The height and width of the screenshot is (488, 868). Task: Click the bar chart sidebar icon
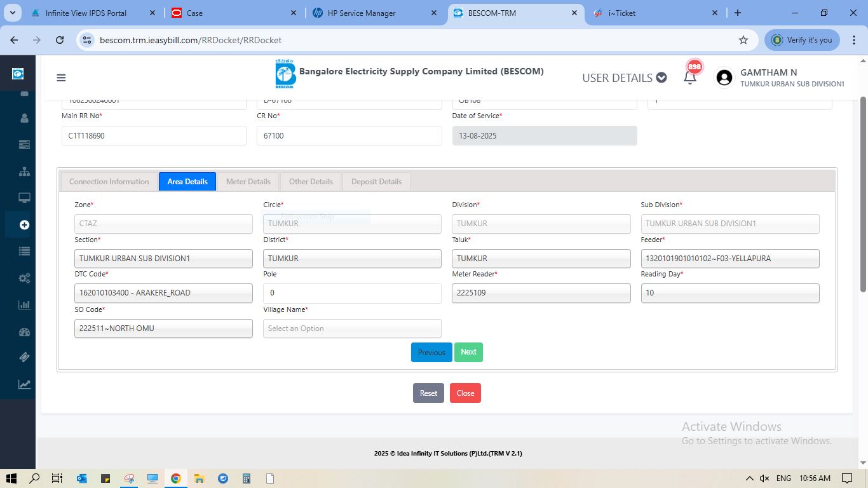pyautogui.click(x=24, y=305)
